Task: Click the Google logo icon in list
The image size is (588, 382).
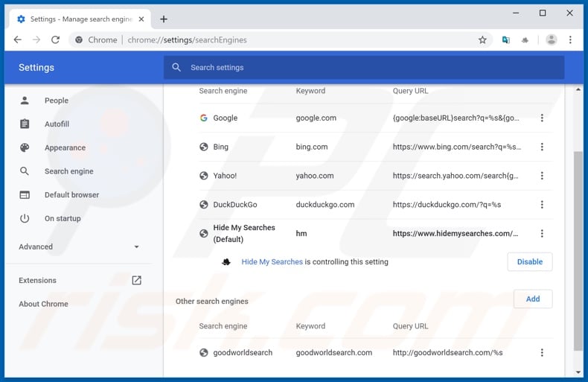Action: pos(204,118)
